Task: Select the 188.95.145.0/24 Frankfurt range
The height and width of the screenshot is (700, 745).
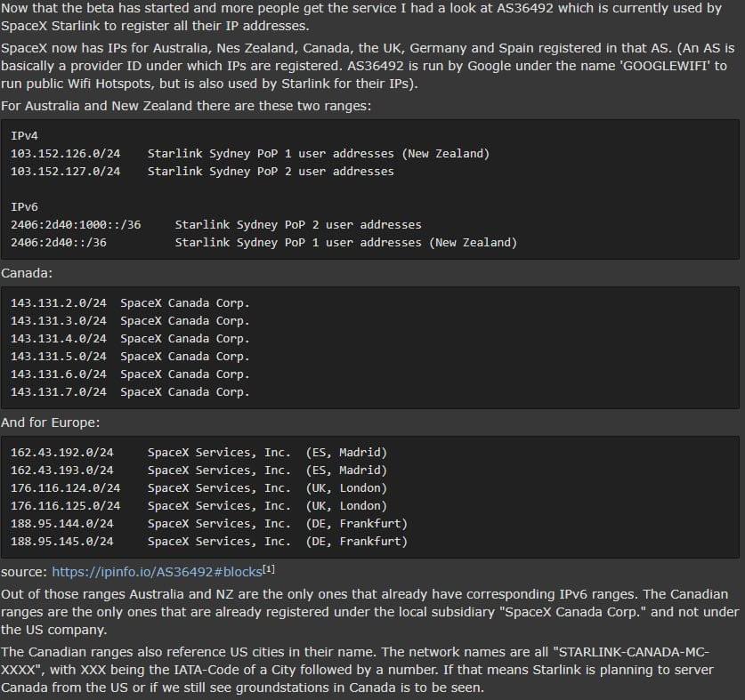Action: click(x=62, y=542)
